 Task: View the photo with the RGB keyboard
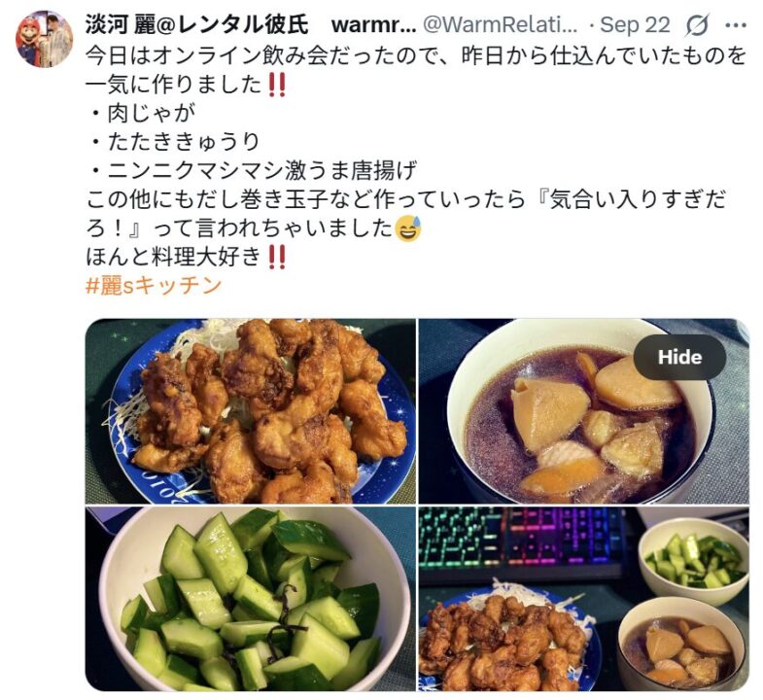(584, 599)
